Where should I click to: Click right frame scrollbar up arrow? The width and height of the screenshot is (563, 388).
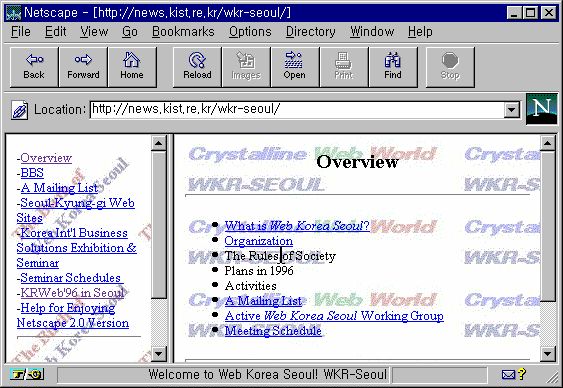pos(548,143)
